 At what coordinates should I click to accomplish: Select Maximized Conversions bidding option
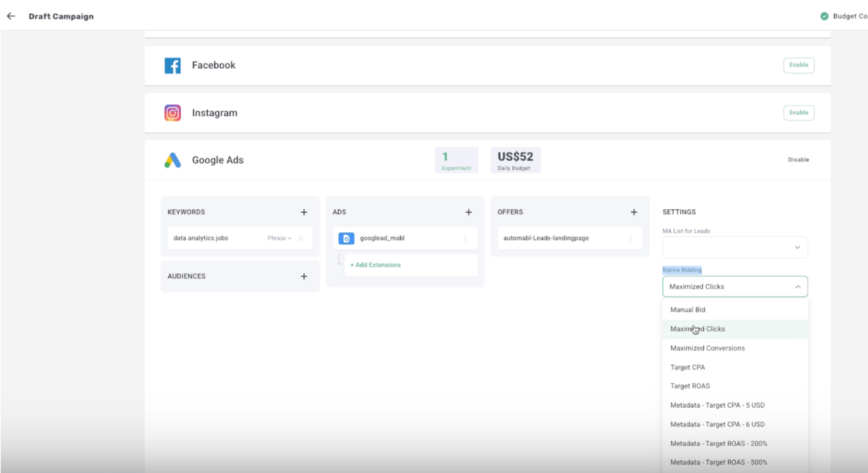click(x=709, y=347)
